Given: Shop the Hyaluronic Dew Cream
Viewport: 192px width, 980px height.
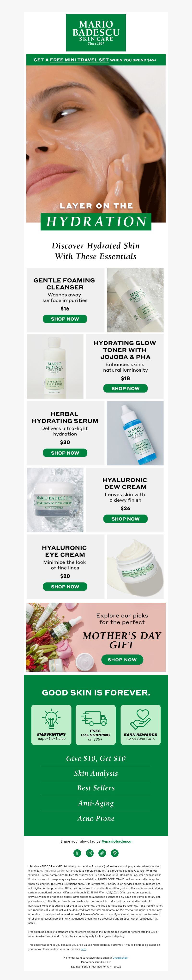Looking at the screenshot, I should 125,518.
